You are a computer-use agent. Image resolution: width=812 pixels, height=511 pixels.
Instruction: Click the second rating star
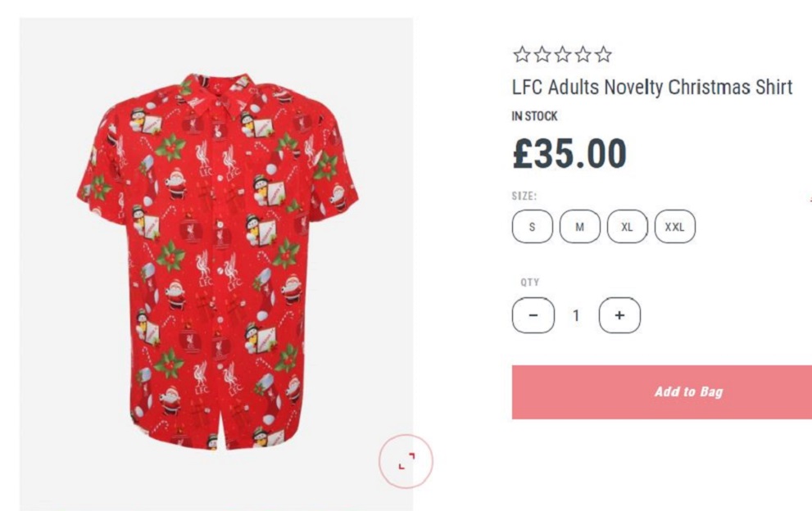pyautogui.click(x=542, y=55)
